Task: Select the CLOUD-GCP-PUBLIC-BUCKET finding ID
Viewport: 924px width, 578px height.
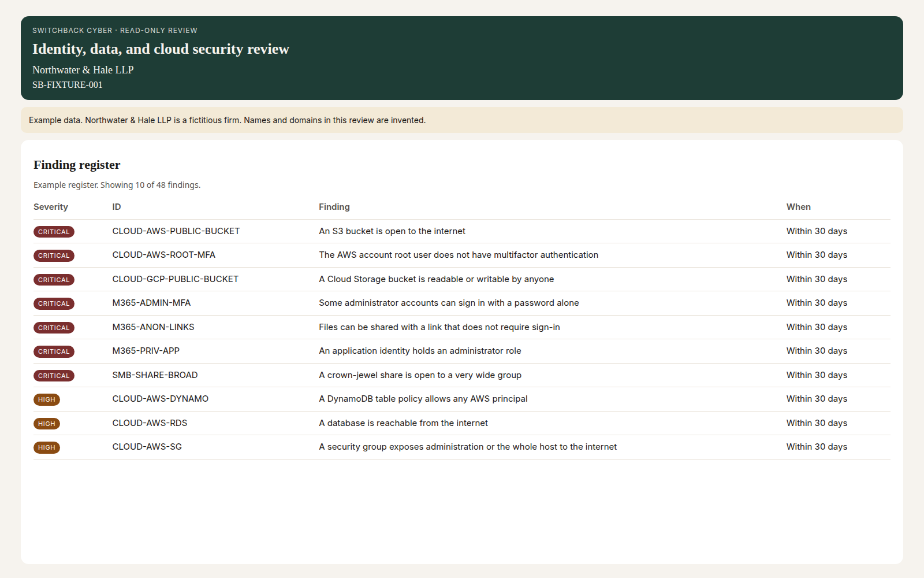Action: pos(176,279)
